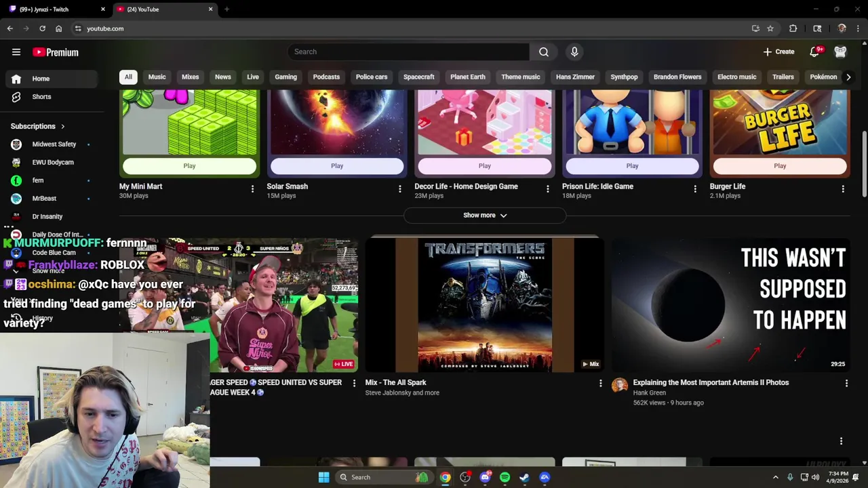
Task: Select the Spacecraft filter chip
Action: 418,77
